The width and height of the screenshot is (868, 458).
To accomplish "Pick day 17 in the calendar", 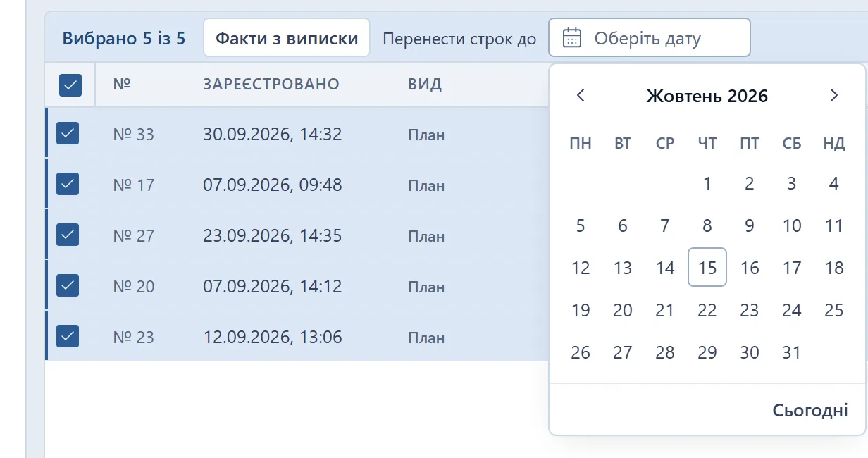I will point(792,268).
